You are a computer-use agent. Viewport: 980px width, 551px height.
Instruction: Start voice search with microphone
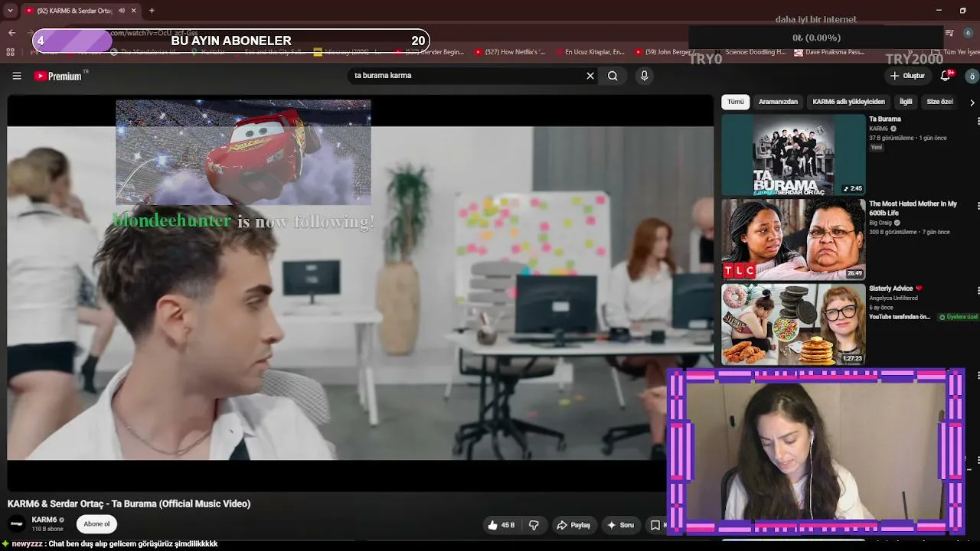point(644,76)
